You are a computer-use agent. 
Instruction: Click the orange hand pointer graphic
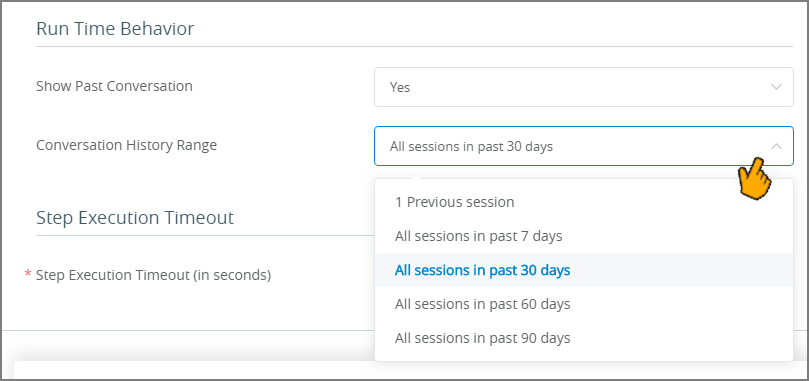(x=754, y=179)
